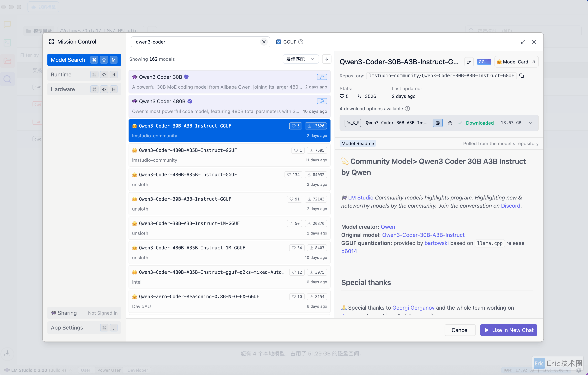Viewport: 588px width, 375px height.
Task: Open downloads icon at bottom of sidebar
Action: point(7,353)
